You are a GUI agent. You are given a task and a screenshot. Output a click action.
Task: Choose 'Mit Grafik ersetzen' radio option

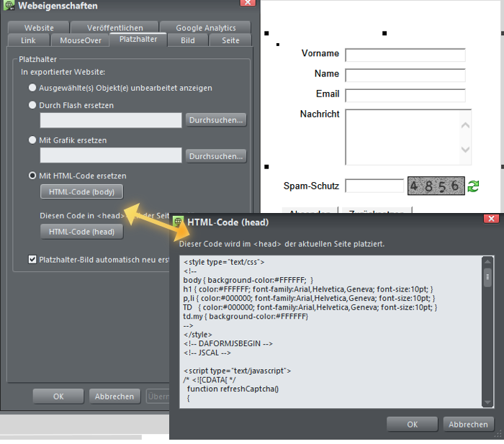(x=32, y=140)
